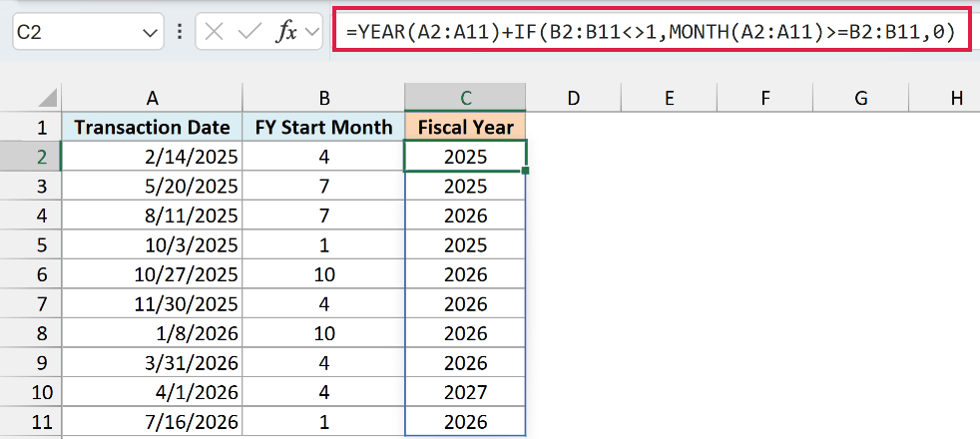Select cell C2 showing 2025
The width and height of the screenshot is (980, 439).
(466, 157)
